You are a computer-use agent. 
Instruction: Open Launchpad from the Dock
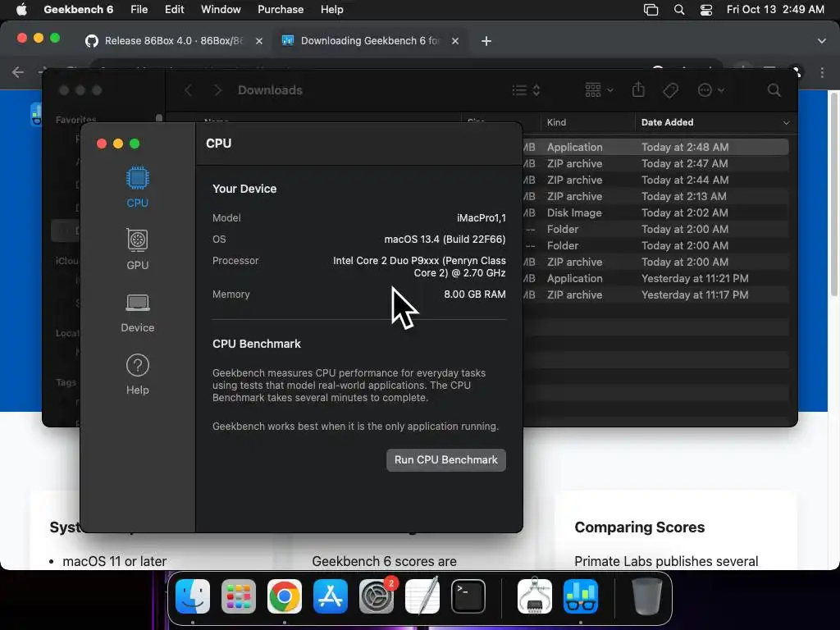(x=239, y=596)
